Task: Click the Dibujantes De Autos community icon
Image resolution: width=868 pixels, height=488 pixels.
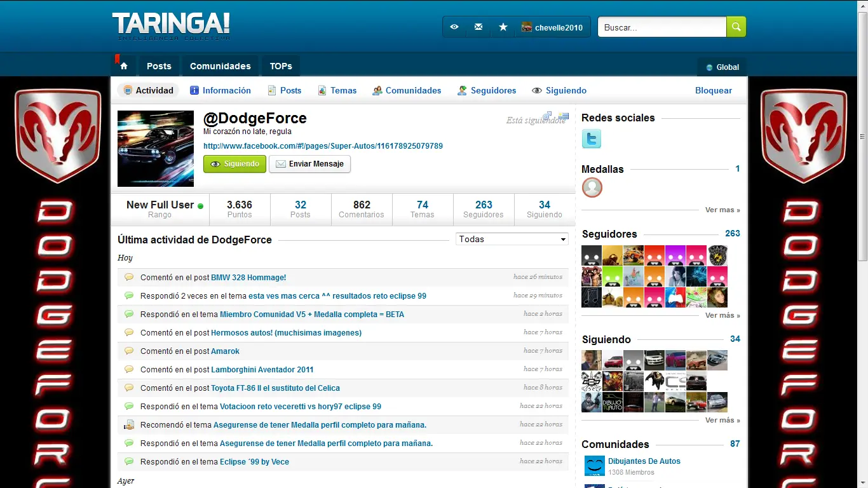Action: [595, 466]
